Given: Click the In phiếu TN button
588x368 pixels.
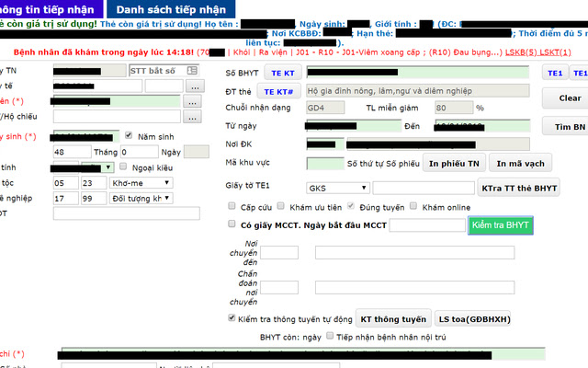Looking at the screenshot, I should tap(454, 164).
